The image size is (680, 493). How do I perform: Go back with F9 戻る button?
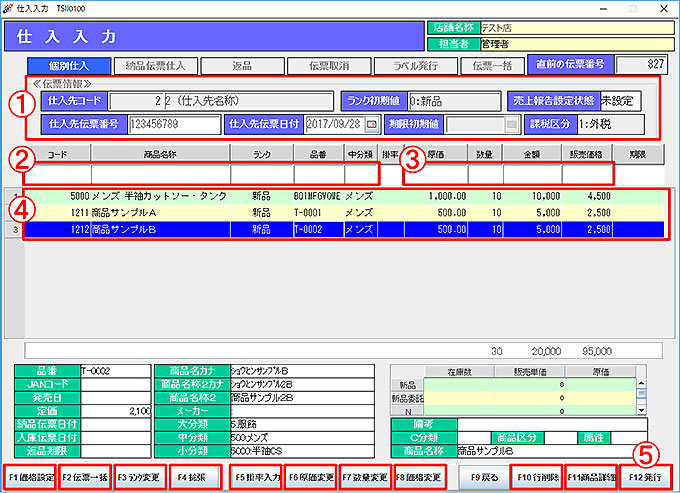click(482, 476)
